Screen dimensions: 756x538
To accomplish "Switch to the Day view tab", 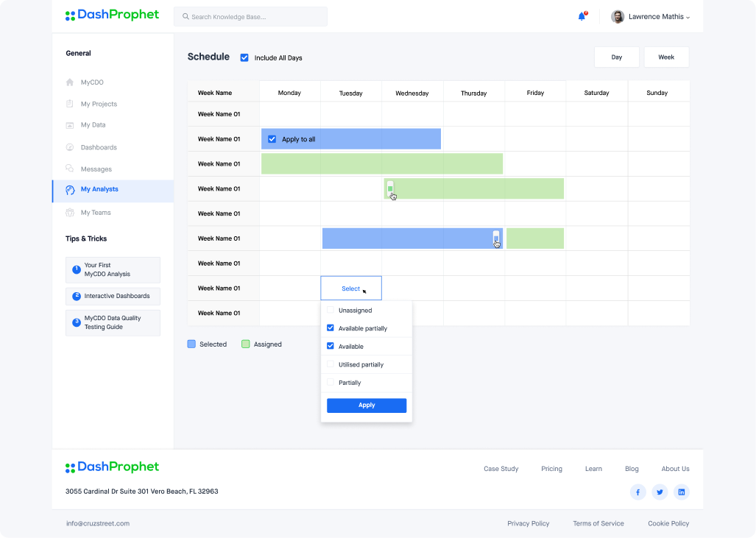I will tap(617, 57).
